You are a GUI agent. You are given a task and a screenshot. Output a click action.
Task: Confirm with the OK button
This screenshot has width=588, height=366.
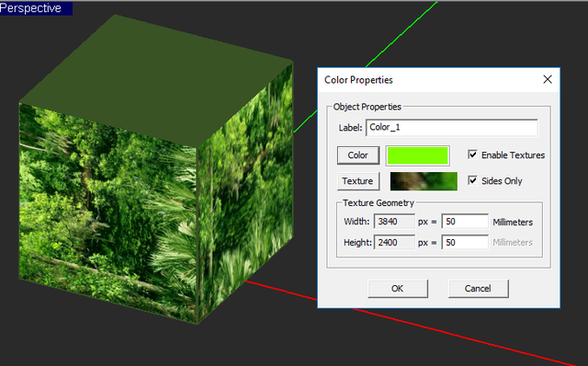point(398,289)
